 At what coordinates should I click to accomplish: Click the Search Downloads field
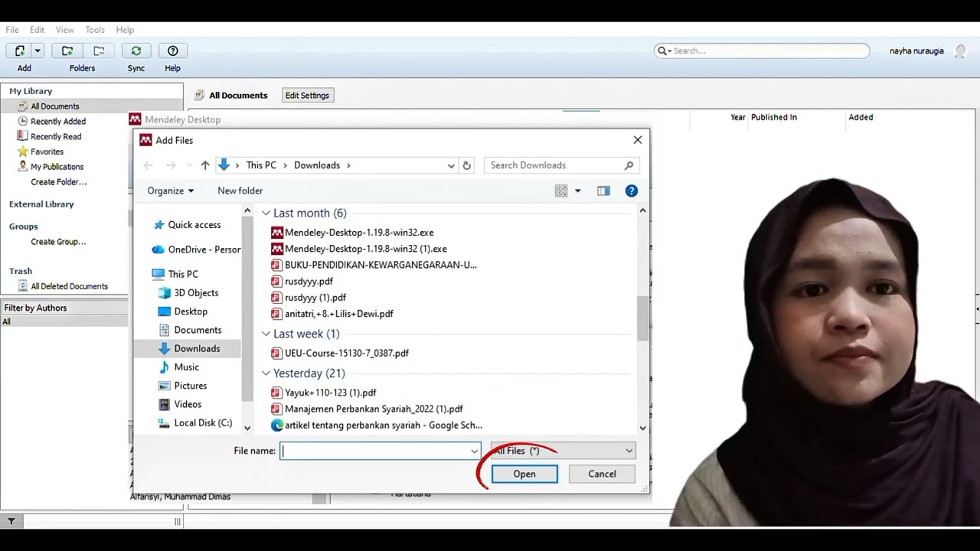click(561, 165)
